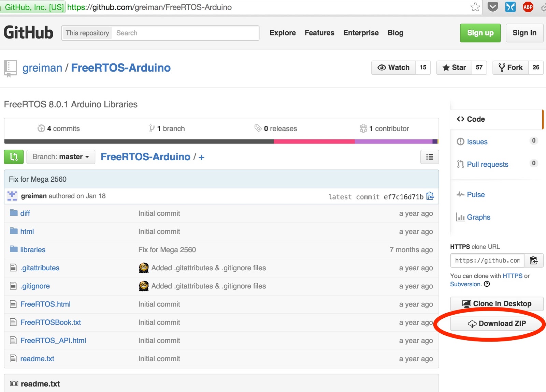The image size is (546, 392).
Task: Open the Code tab in sidebar
Action: pyautogui.click(x=497, y=119)
